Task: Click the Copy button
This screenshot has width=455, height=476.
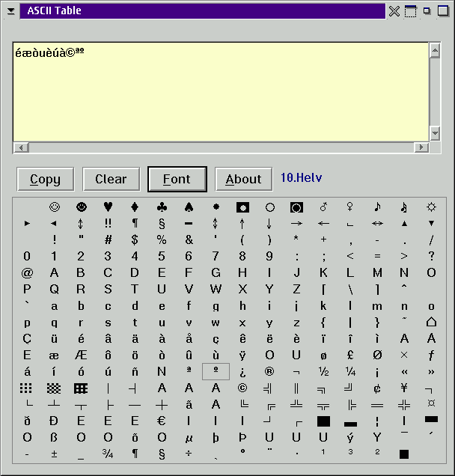Action: tap(45, 179)
